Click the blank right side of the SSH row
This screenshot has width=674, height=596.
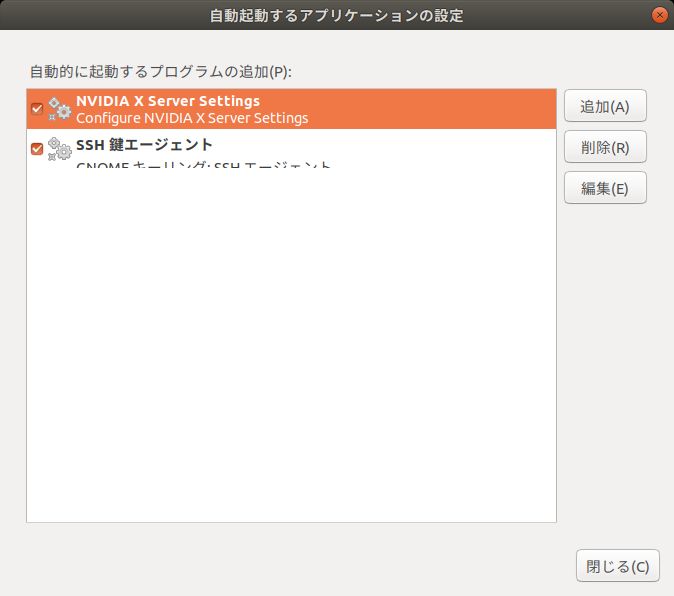tap(450, 149)
